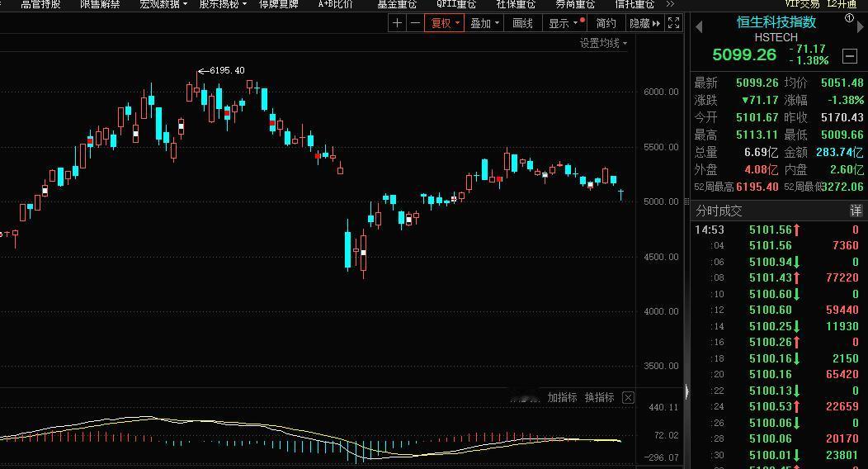
Task: Click the 昨收 5170.43 value
Action: 842,117
